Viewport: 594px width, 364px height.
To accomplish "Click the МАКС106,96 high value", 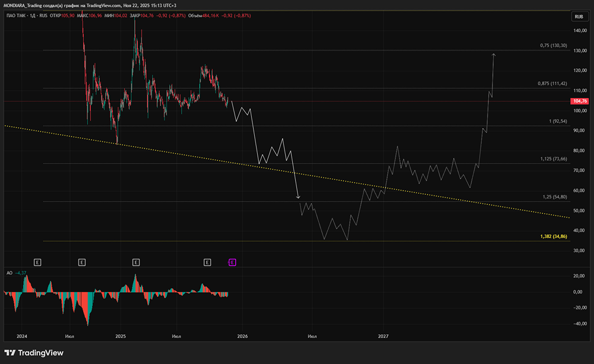I will [90, 15].
